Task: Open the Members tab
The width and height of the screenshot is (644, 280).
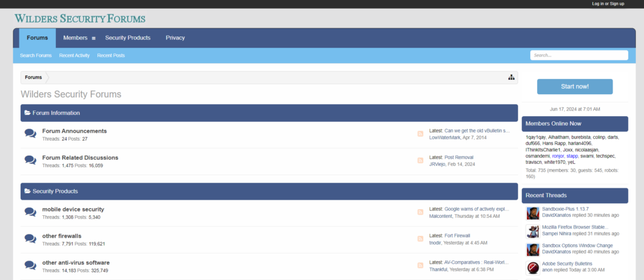Action: click(x=75, y=38)
